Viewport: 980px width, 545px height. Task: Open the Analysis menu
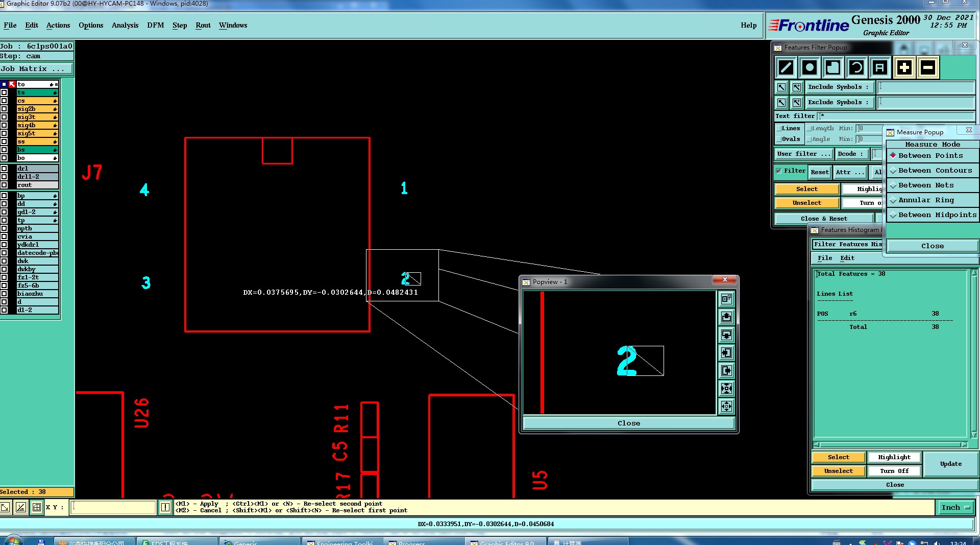coord(125,25)
